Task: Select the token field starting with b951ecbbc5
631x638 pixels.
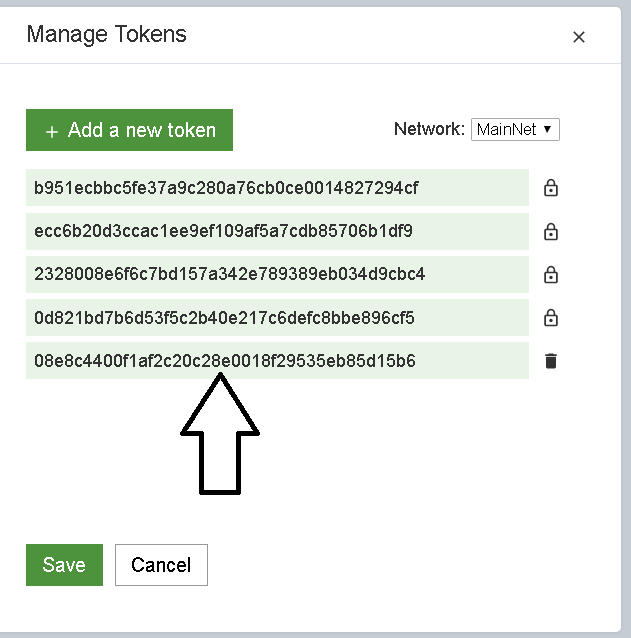Action: coord(277,188)
